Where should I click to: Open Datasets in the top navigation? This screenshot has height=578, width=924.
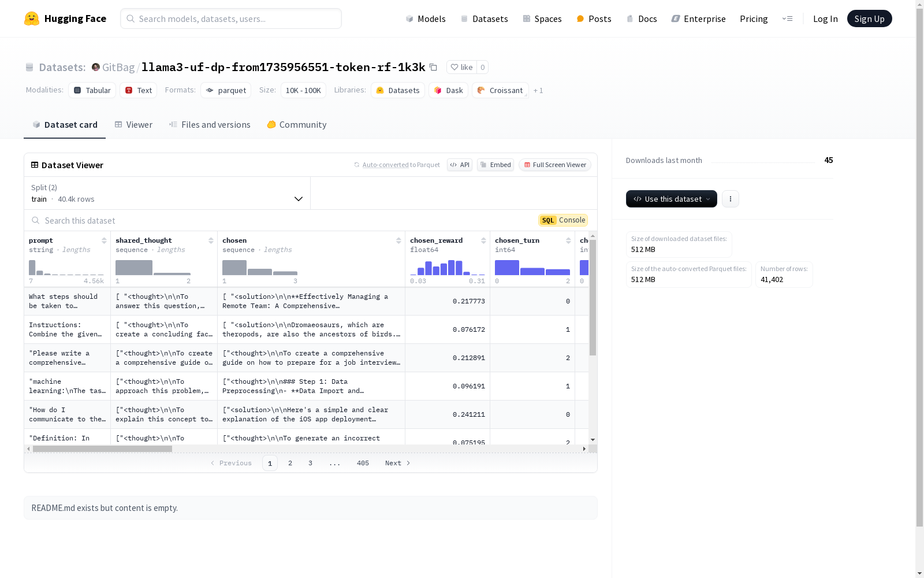pos(484,18)
